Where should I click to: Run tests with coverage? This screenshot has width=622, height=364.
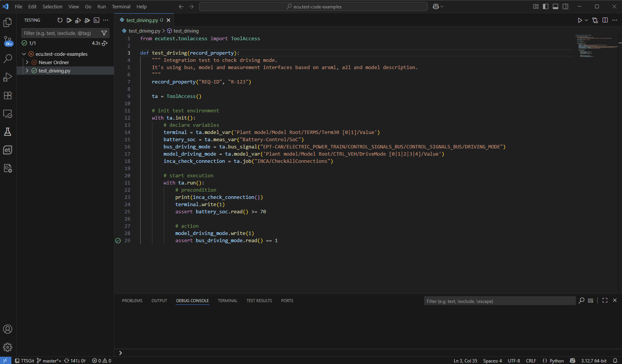tap(87, 20)
